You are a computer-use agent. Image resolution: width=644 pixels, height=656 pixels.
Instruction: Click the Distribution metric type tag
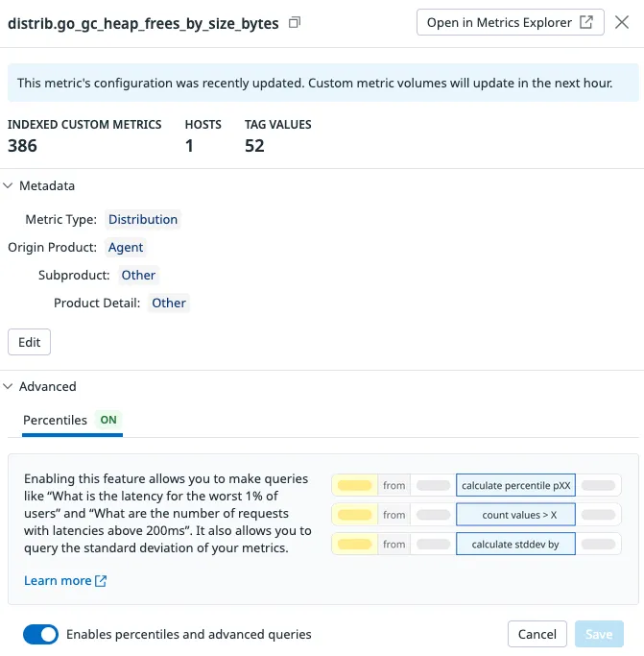point(143,219)
